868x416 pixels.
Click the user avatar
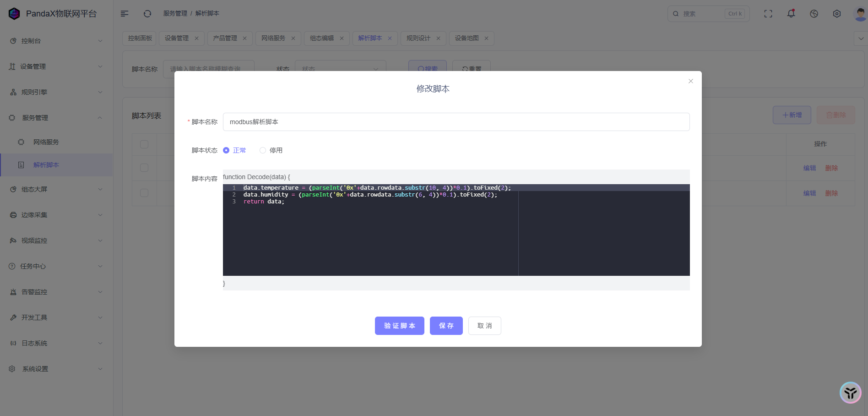point(860,14)
